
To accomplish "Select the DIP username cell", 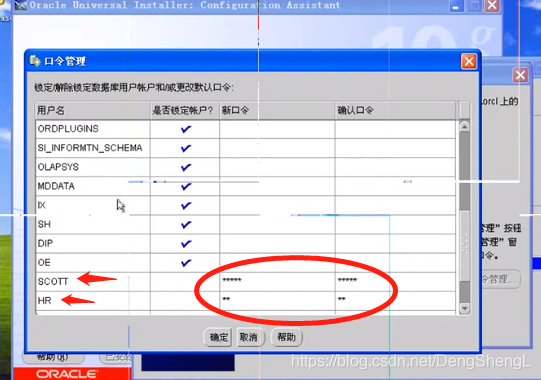I will coord(93,244).
